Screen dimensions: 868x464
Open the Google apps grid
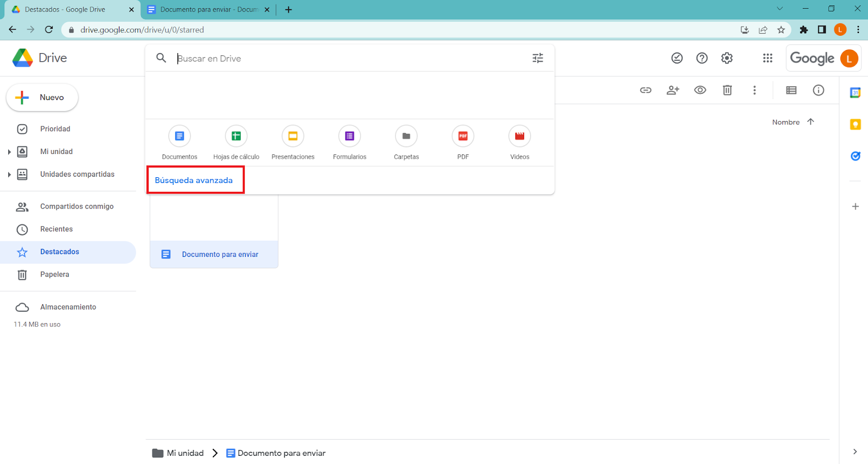(768, 58)
